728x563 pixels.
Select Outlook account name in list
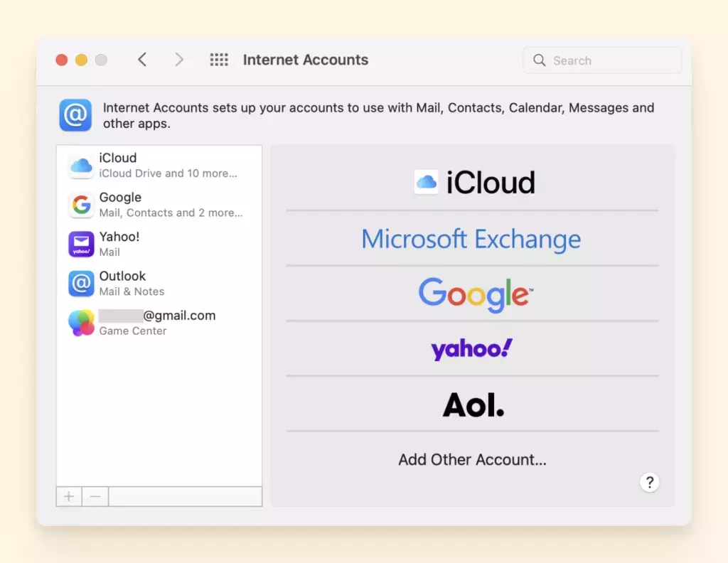(x=122, y=276)
